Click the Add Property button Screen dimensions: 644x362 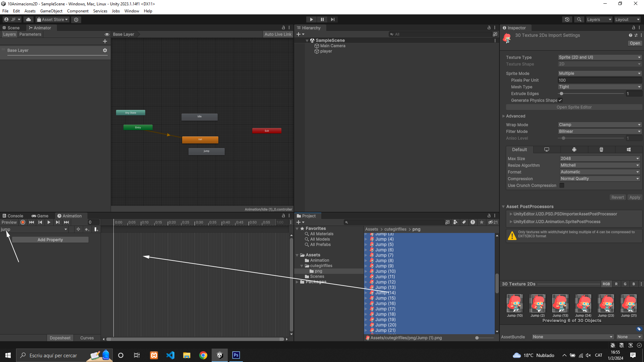pos(50,240)
